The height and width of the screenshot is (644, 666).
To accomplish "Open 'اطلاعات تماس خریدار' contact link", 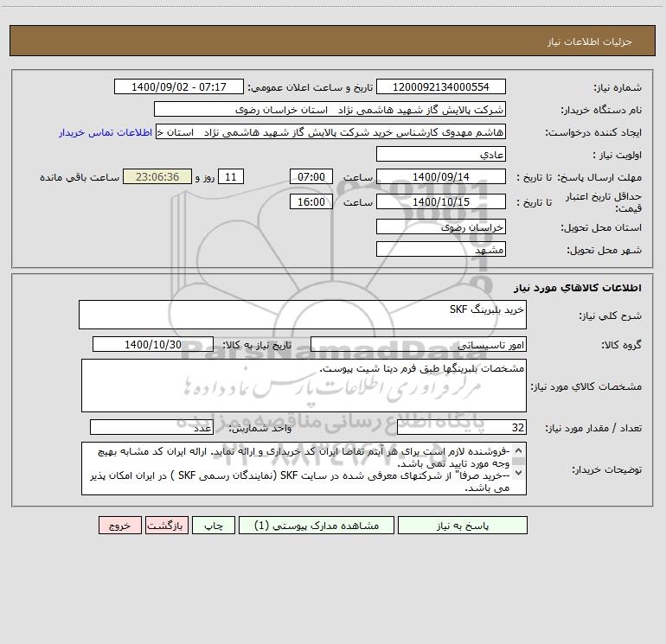I will [106, 132].
